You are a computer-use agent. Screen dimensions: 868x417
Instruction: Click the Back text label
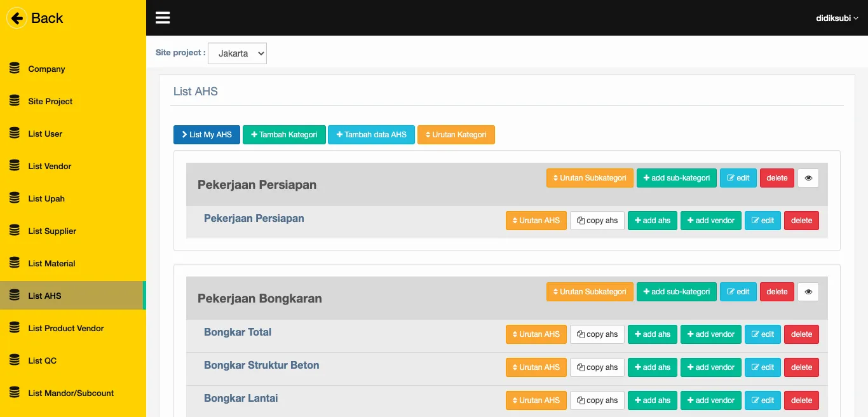pyautogui.click(x=47, y=18)
